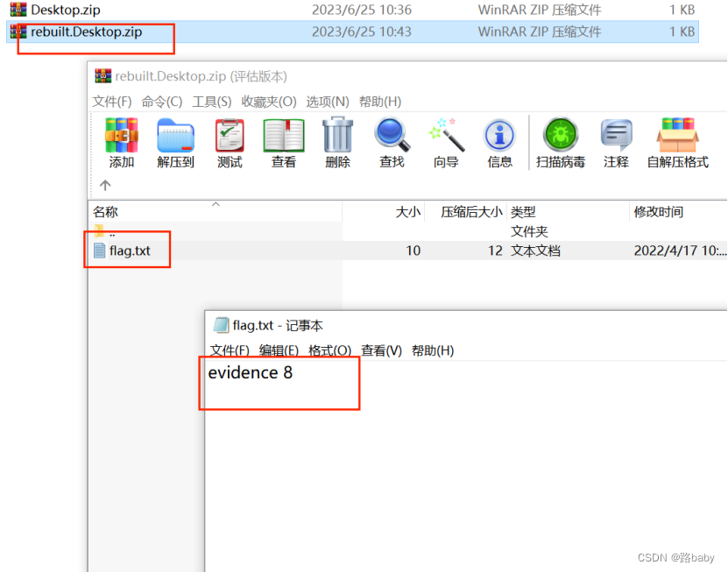Click the 2022/4/17 modified time cell
This screenshot has width=728, height=572.
tap(680, 251)
